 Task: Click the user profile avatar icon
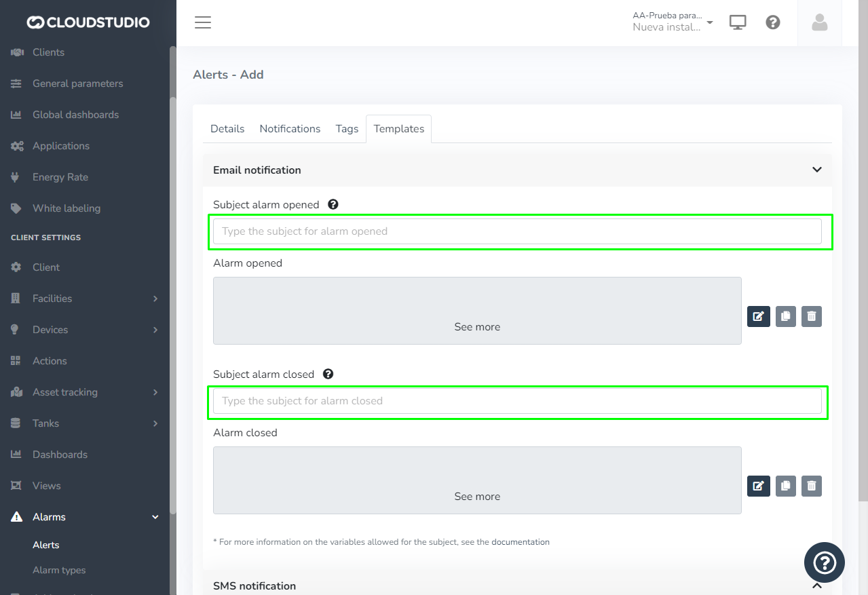(819, 22)
